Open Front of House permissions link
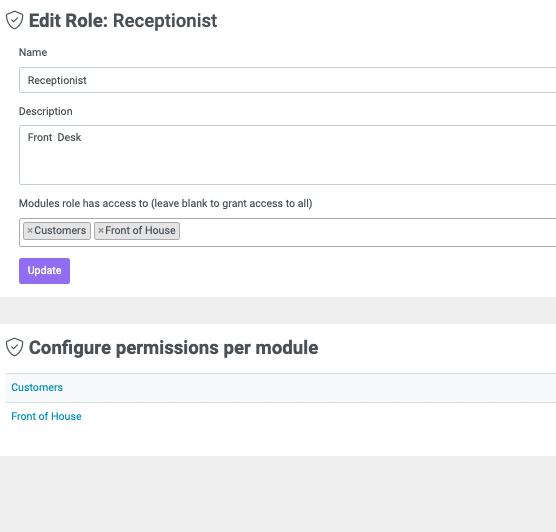Screen dimensions: 556x532 point(46,416)
